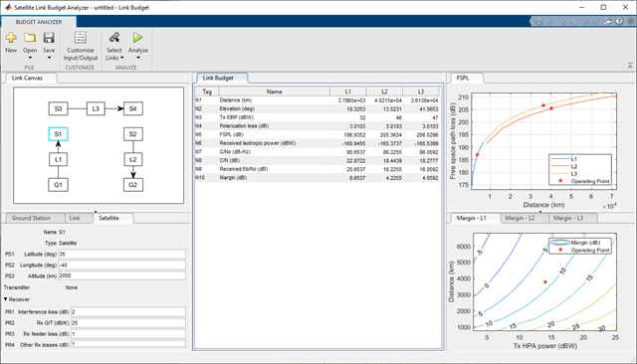Select the 'Distance (km)' table row

pos(317,100)
